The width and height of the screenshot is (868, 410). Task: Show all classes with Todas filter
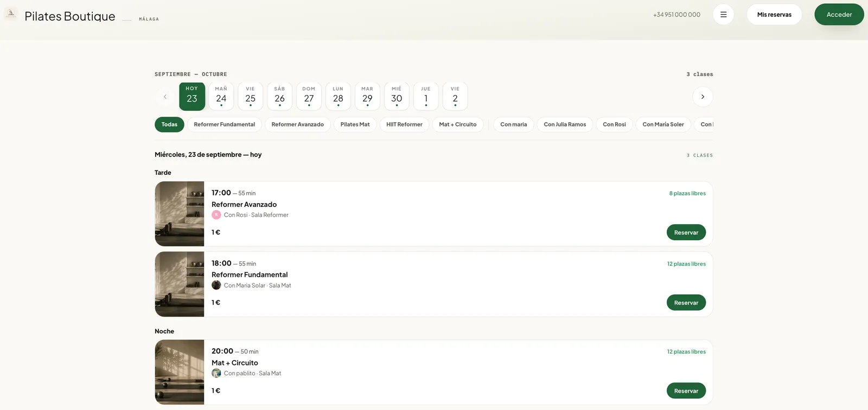(169, 124)
